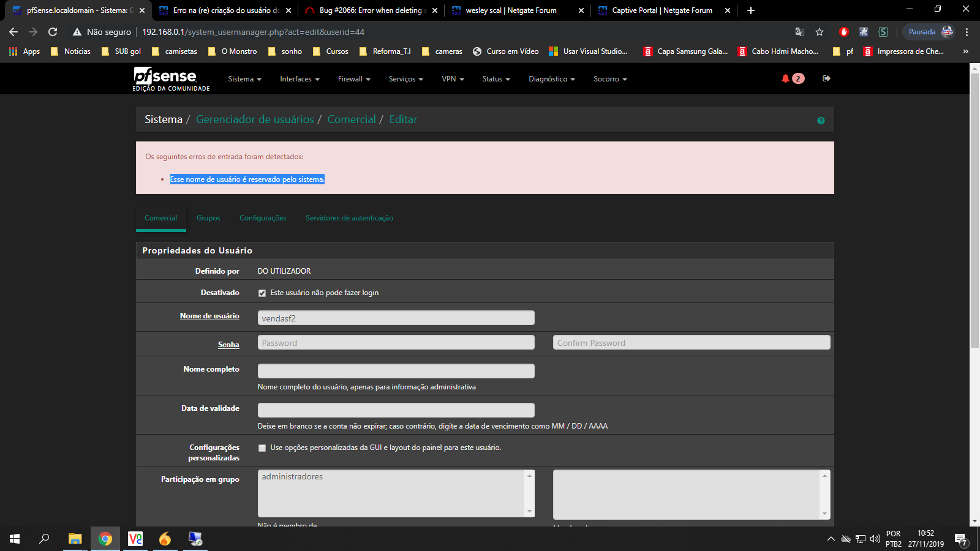Open Gerenciador de usuários breadcrumb link
This screenshot has height=551, width=980.
(255, 119)
